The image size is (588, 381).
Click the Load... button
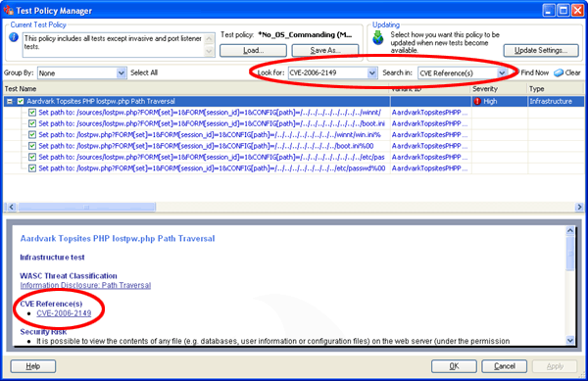(253, 50)
